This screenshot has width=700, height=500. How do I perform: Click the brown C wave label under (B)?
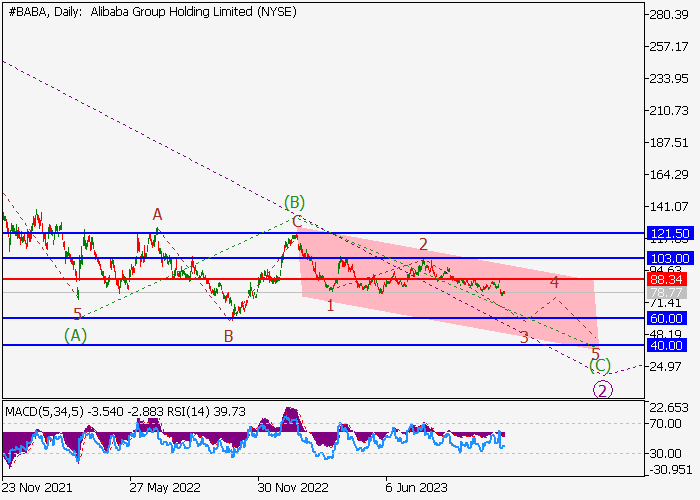click(x=297, y=221)
